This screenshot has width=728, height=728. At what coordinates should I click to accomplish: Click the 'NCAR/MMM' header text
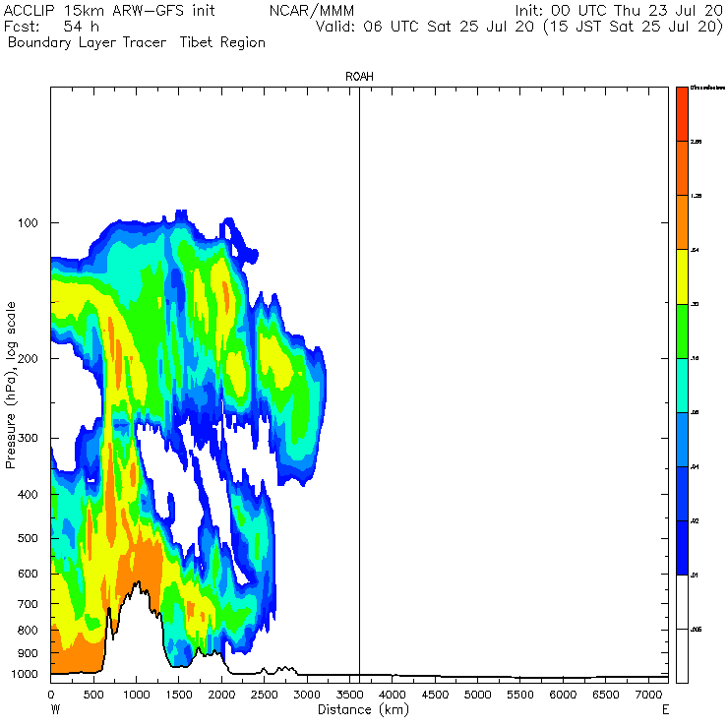click(312, 10)
